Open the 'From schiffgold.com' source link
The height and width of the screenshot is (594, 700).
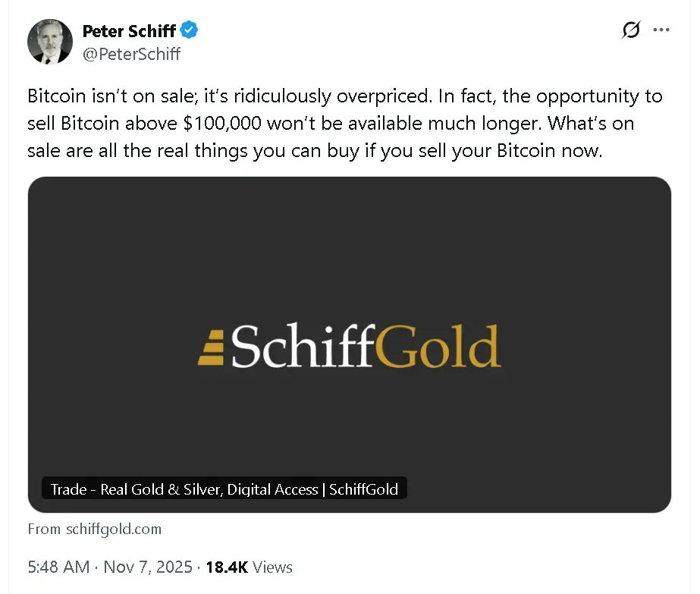pyautogui.click(x=94, y=529)
